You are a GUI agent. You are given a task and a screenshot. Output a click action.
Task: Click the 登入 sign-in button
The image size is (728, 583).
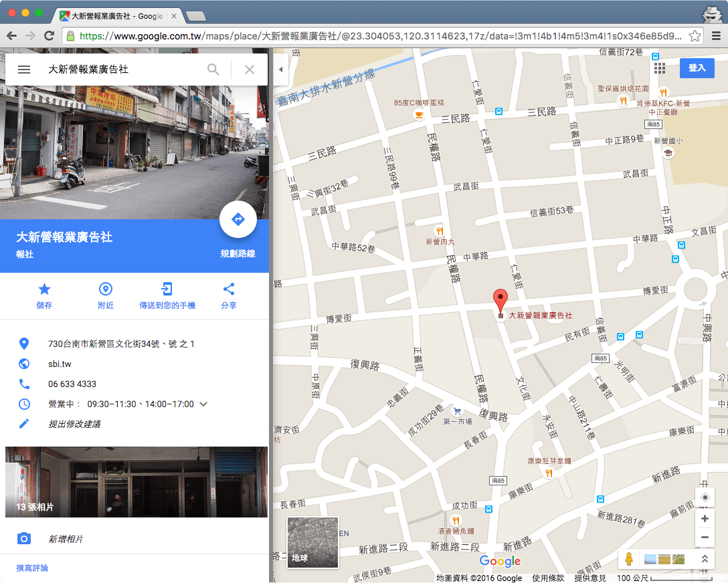tap(697, 68)
